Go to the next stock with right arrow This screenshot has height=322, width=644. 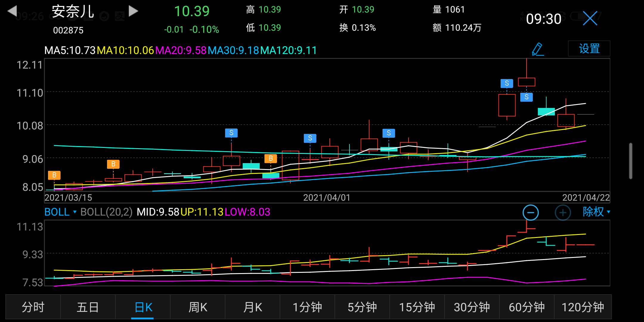(133, 11)
